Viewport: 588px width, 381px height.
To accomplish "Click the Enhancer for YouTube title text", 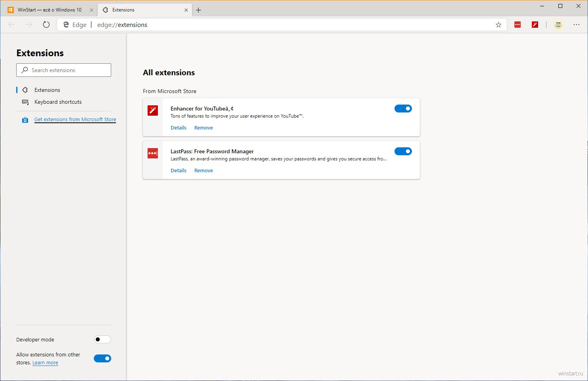I will [x=202, y=109].
